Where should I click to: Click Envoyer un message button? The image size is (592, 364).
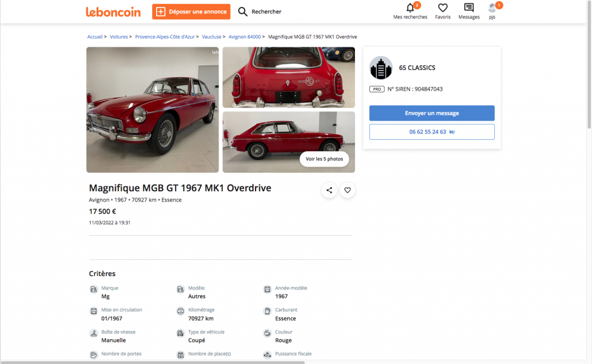click(x=432, y=113)
